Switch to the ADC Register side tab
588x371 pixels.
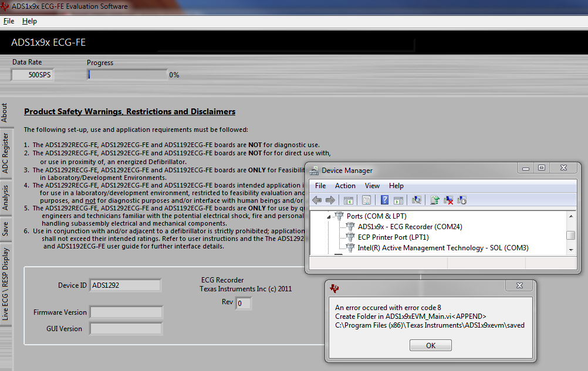5,153
